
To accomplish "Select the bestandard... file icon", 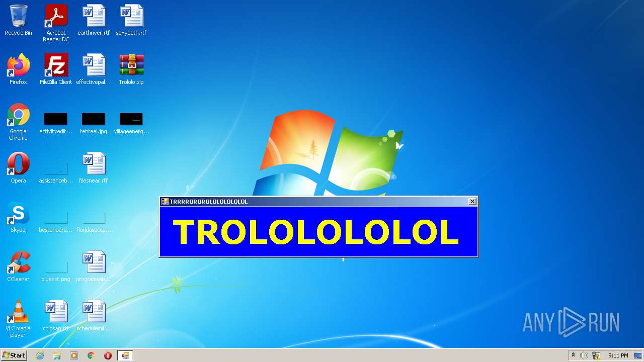I will tap(56, 221).
